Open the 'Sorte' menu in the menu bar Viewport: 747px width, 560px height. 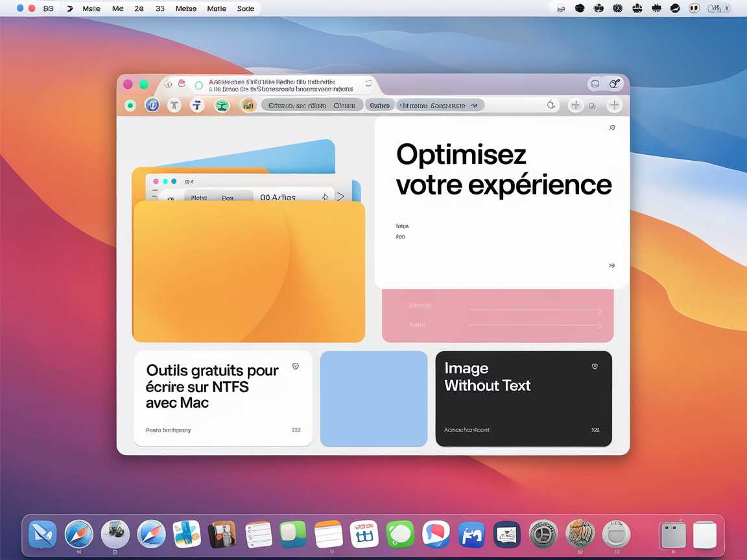click(245, 8)
